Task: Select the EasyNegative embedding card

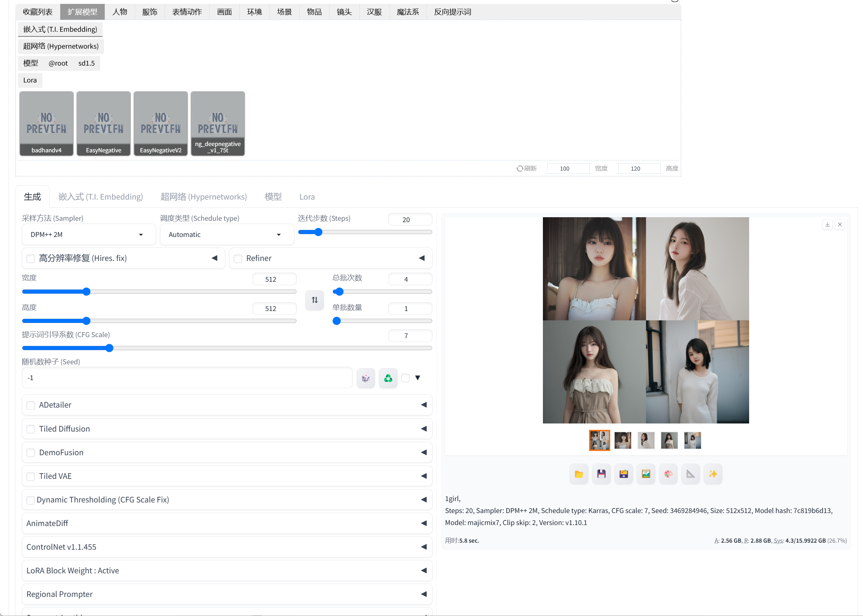Action: click(x=104, y=123)
